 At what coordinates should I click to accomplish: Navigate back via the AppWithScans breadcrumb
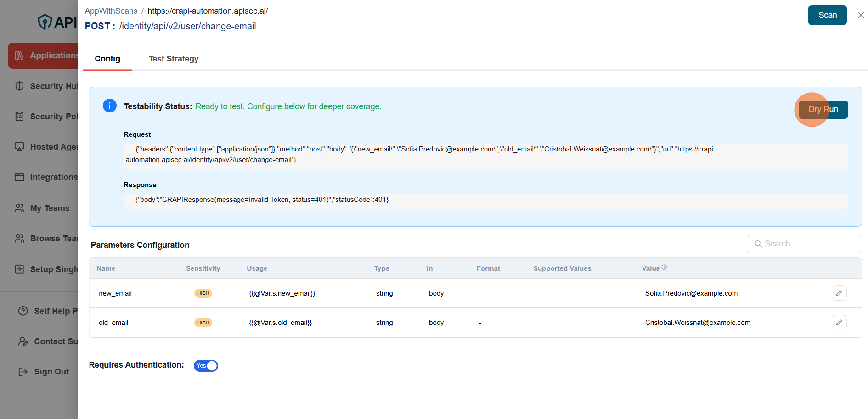[x=111, y=11]
